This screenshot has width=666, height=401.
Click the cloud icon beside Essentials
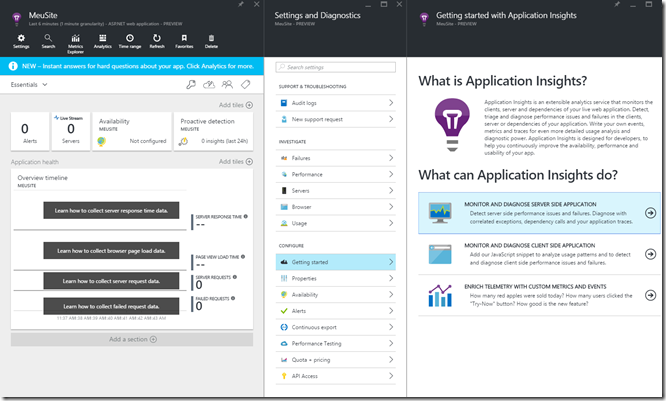209,85
